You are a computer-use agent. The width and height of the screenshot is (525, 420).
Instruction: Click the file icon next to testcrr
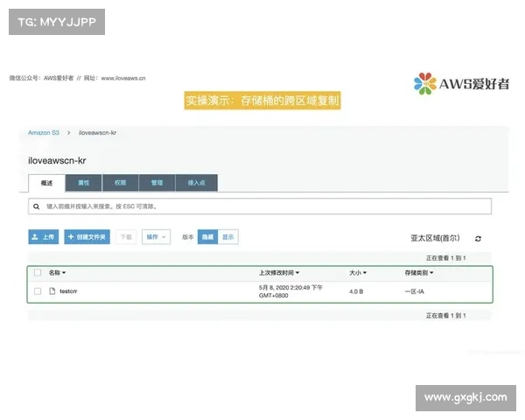point(52,290)
